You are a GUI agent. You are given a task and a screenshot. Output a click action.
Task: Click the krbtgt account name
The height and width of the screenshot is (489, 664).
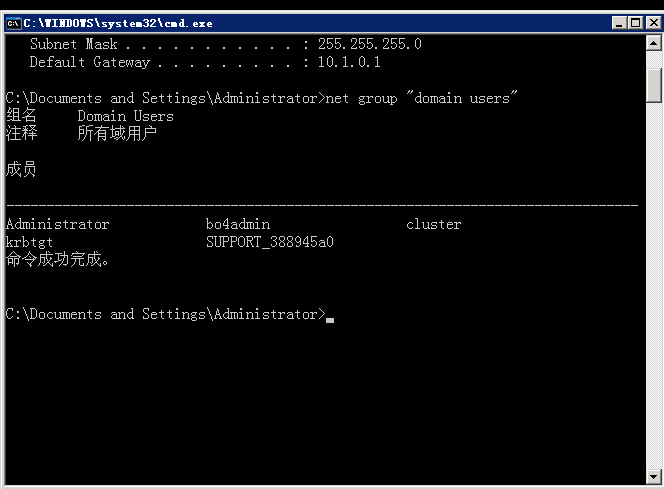pyautogui.click(x=29, y=242)
